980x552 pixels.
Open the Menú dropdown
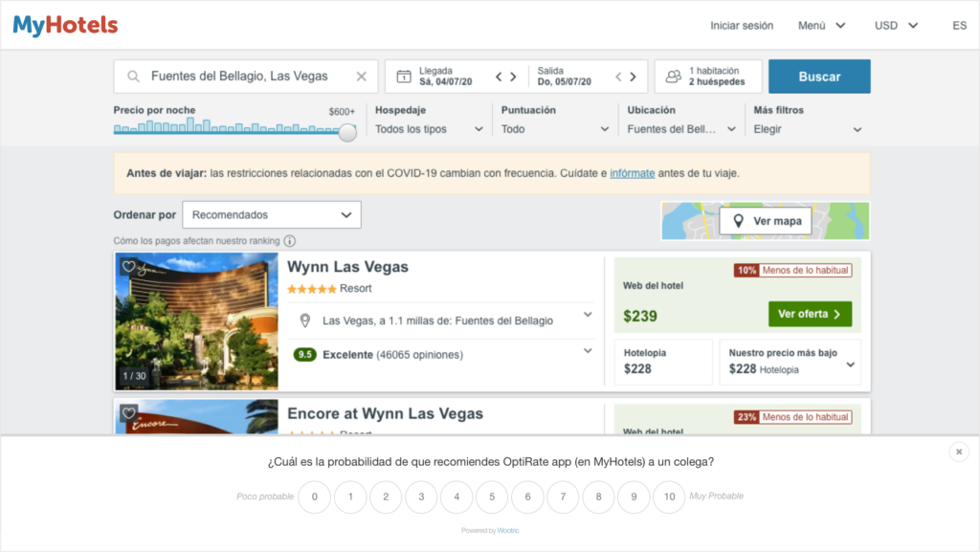(x=821, y=26)
